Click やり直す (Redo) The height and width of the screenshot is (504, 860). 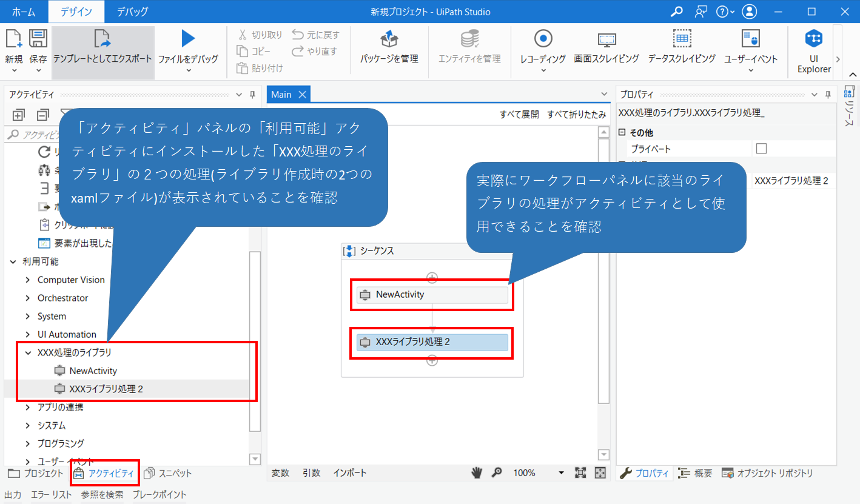click(x=315, y=52)
